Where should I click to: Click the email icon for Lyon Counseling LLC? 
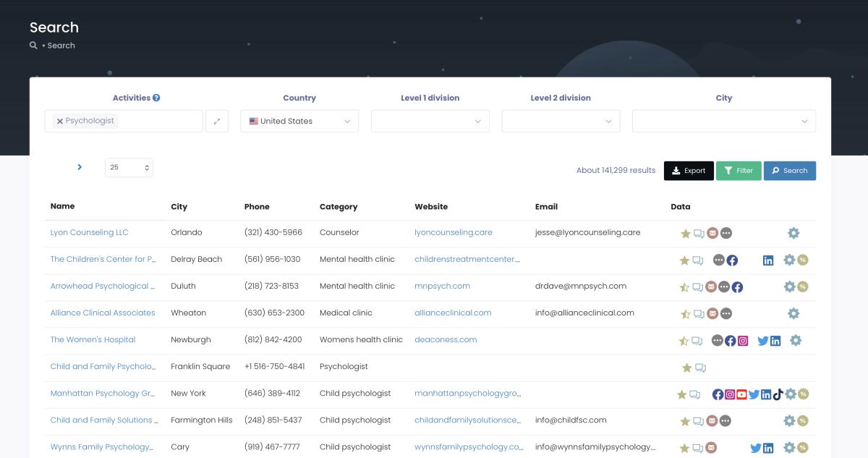[712, 233]
